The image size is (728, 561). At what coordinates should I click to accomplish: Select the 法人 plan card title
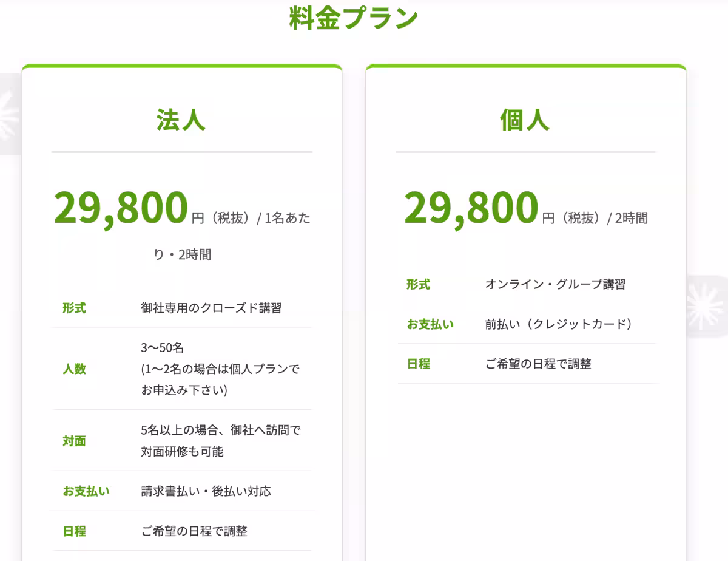(181, 120)
